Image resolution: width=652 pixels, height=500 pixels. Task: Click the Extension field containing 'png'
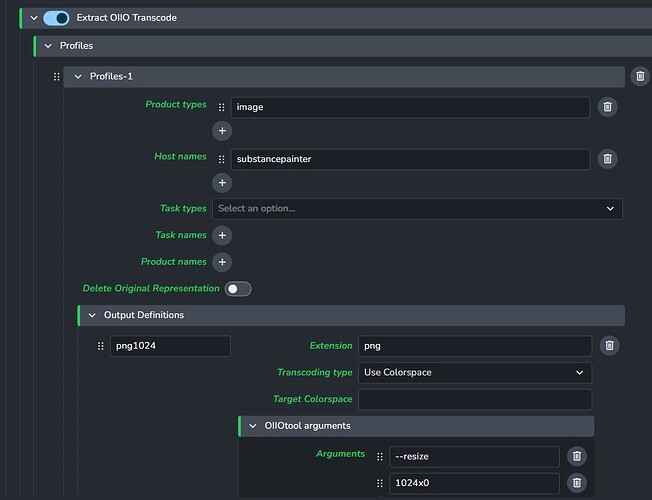(x=475, y=346)
